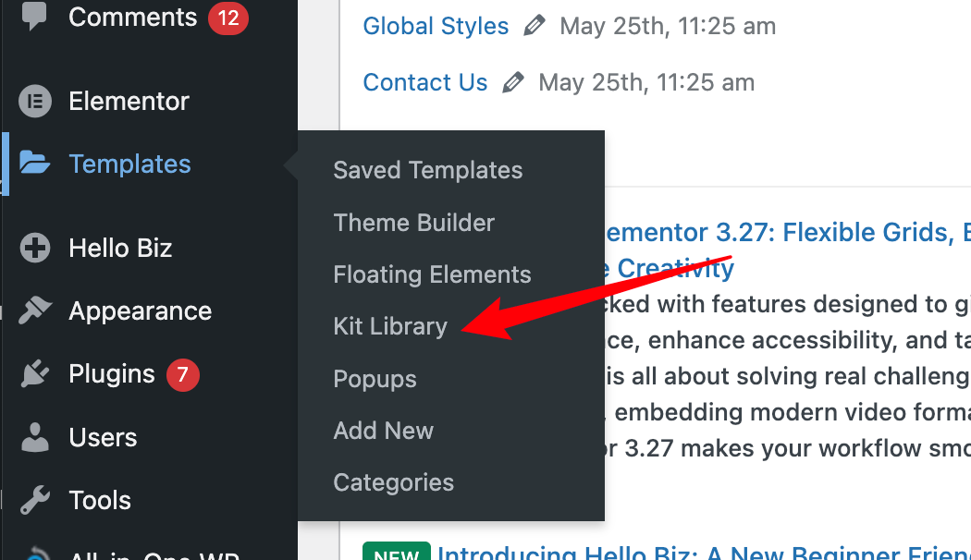Screen dimensions: 971x560
Task: Open Theme Builder from the submenu
Action: point(413,223)
